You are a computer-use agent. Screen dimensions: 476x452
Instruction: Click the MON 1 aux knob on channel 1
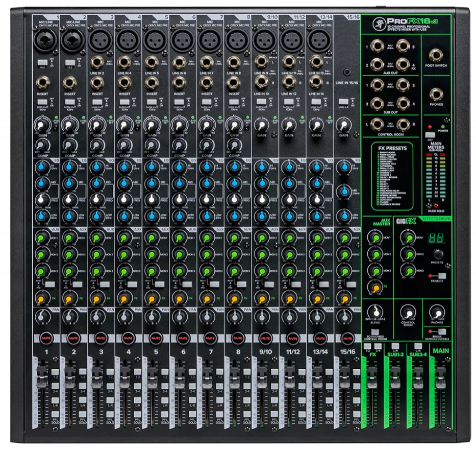tap(42, 237)
